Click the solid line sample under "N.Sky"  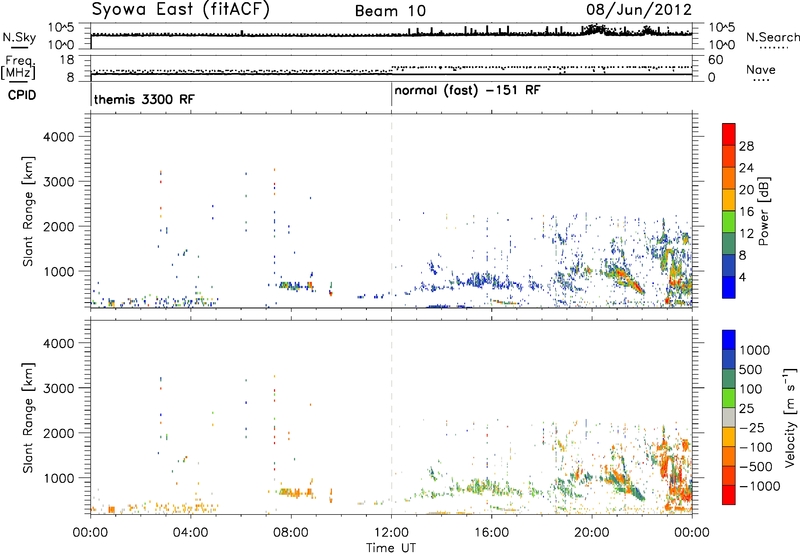[19, 47]
